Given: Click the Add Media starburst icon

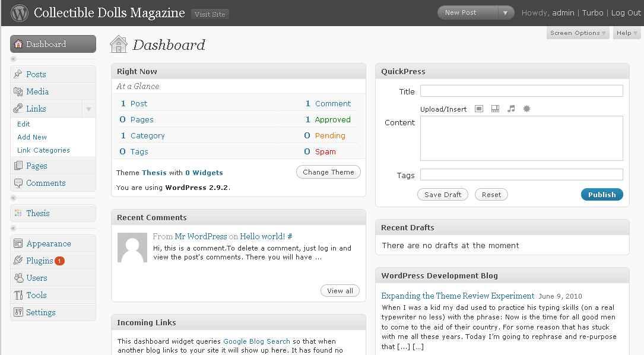Looking at the screenshot, I should tap(526, 109).
